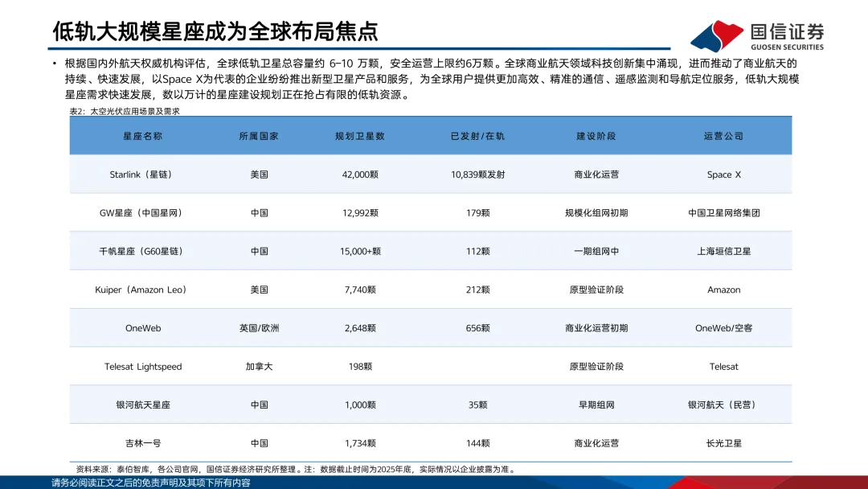Select the 112颗 cell
The image size is (868, 489).
tap(477, 251)
